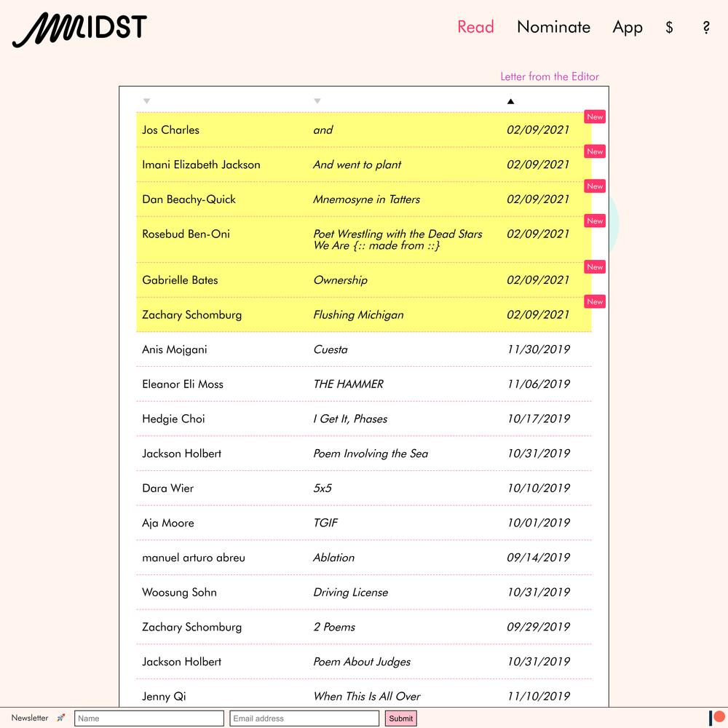Click the New badge on Imani Elizabeth Jackson row
Image resolution: width=728 pixels, height=728 pixels.
[x=595, y=151]
